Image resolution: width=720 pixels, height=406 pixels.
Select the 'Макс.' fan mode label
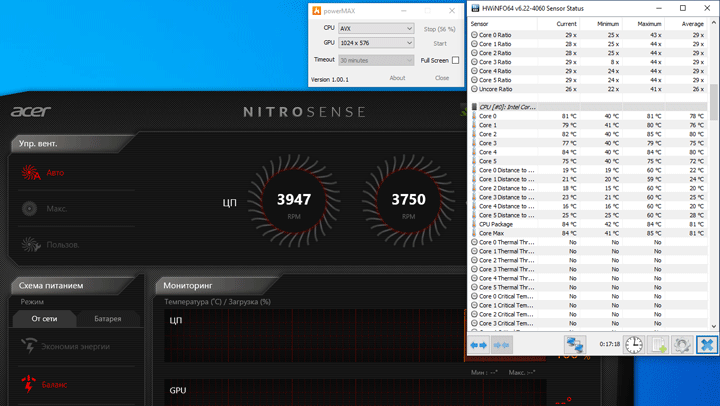(57, 209)
